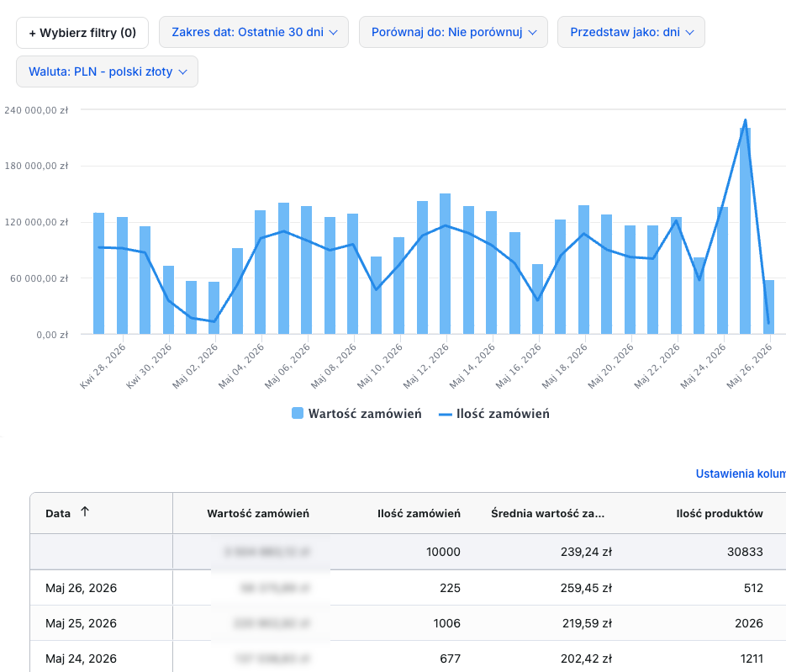Toggle Ilość zamówień line legend icon
This screenshot has width=786, height=672.
446,415
